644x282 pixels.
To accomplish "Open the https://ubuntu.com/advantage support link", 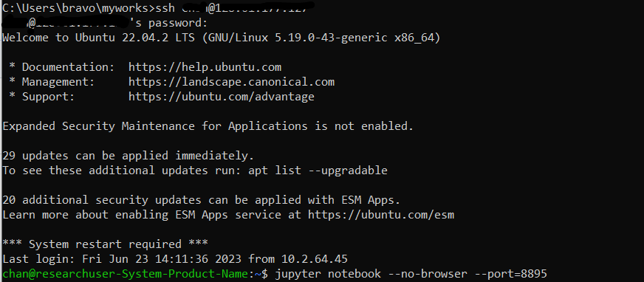I will click(x=222, y=97).
